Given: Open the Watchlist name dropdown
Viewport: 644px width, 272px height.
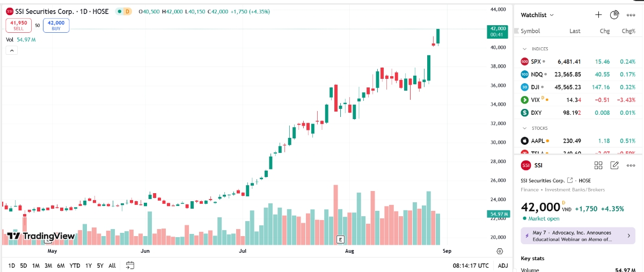Looking at the screenshot, I should click(x=537, y=15).
